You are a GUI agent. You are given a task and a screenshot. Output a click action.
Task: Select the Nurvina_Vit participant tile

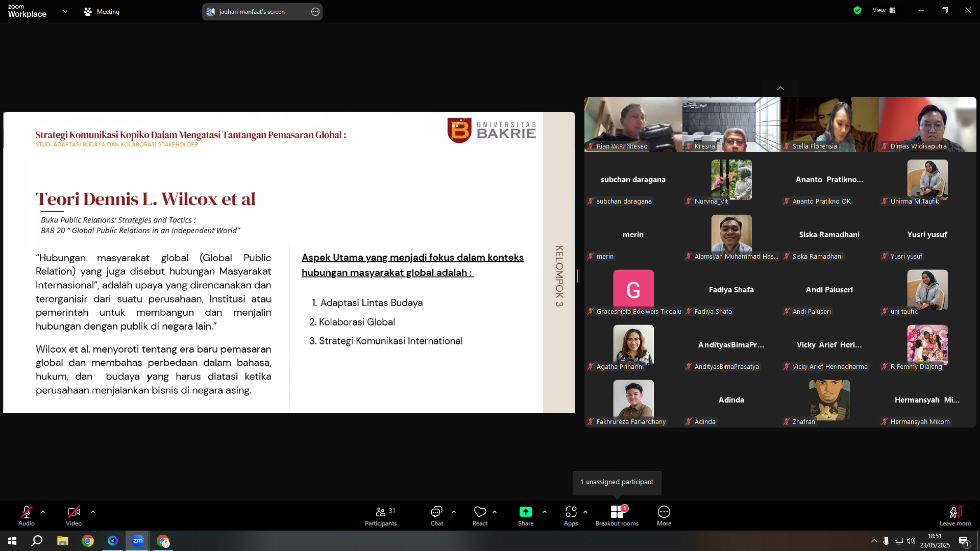[x=731, y=180]
